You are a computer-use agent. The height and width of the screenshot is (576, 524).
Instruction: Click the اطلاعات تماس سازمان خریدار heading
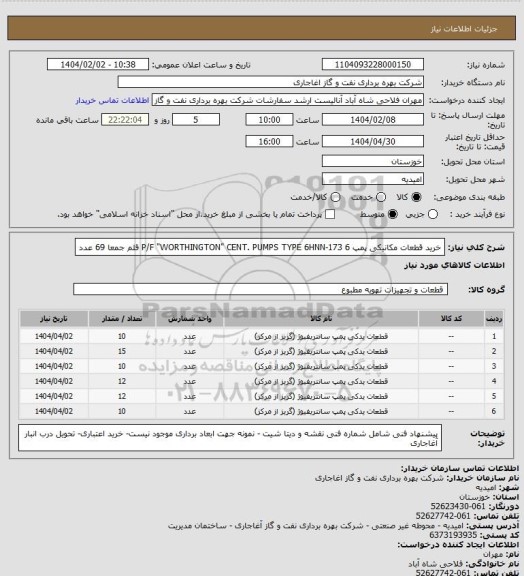(460, 469)
